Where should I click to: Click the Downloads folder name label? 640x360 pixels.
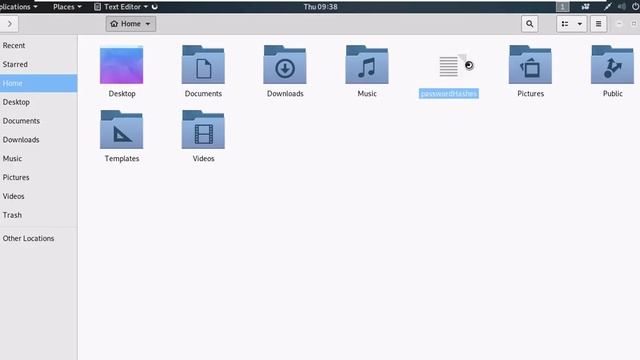[x=285, y=93]
